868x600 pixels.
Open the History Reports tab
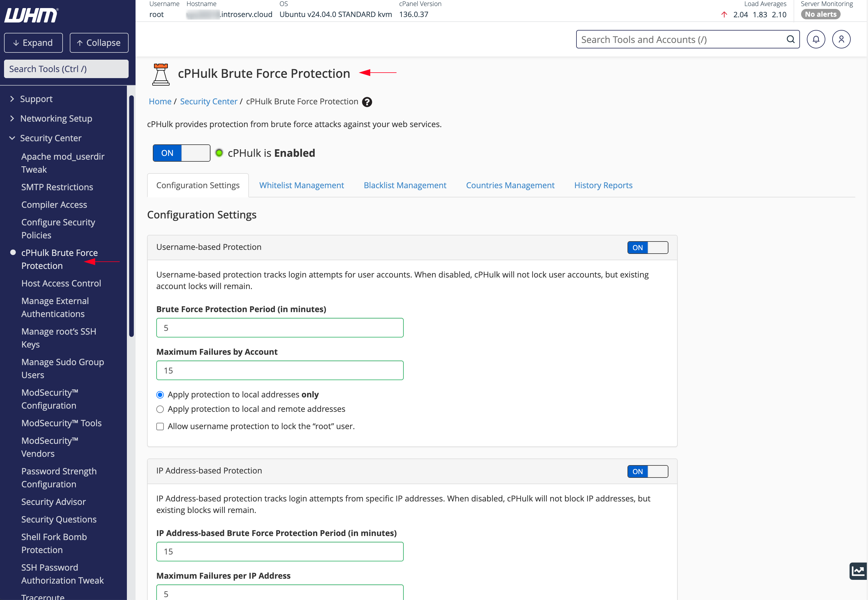coord(603,185)
